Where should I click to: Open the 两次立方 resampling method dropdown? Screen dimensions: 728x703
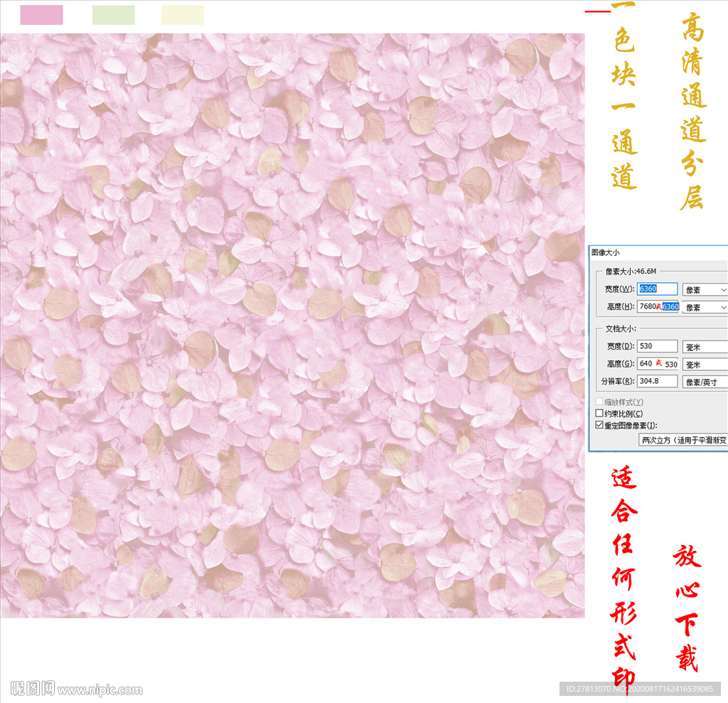coord(683,440)
